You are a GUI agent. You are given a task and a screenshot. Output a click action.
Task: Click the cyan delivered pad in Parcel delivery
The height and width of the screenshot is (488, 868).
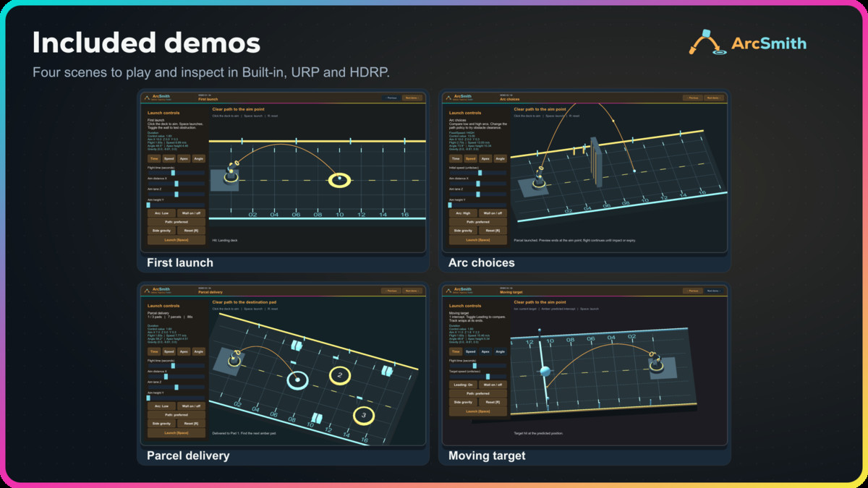[x=297, y=380]
